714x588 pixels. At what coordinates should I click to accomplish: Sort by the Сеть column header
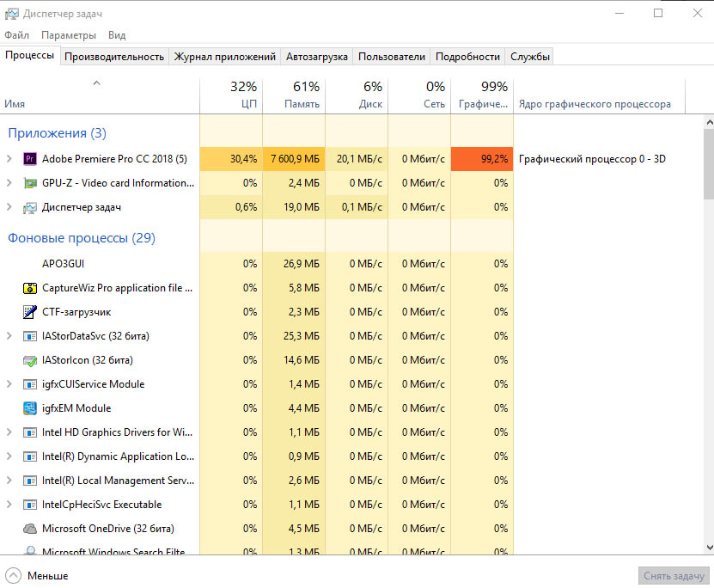[x=420, y=95]
